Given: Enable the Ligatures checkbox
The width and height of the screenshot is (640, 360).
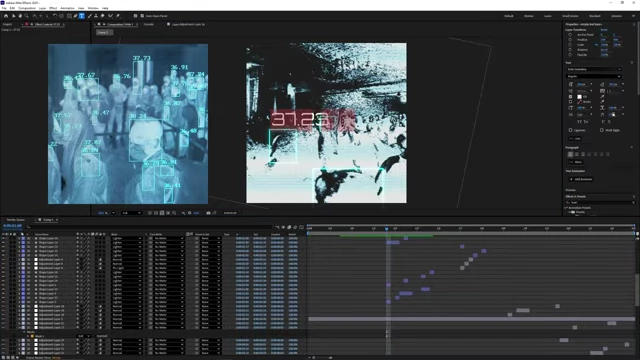Looking at the screenshot, I should point(570,130).
